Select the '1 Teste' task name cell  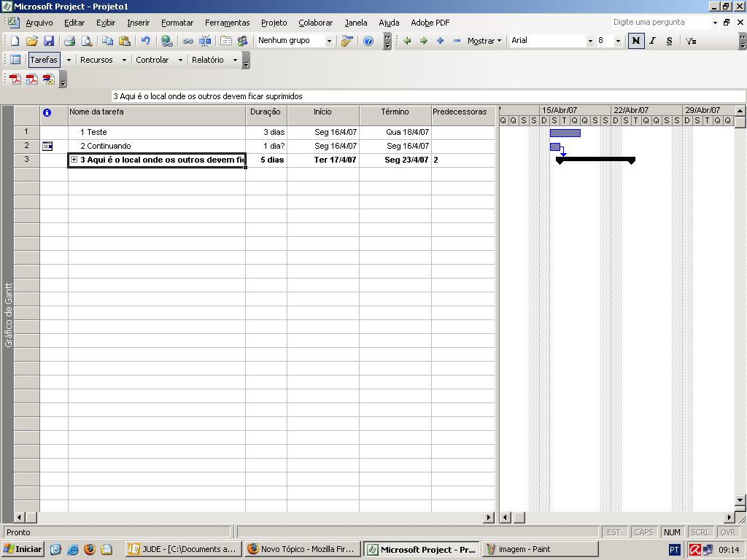point(157,132)
